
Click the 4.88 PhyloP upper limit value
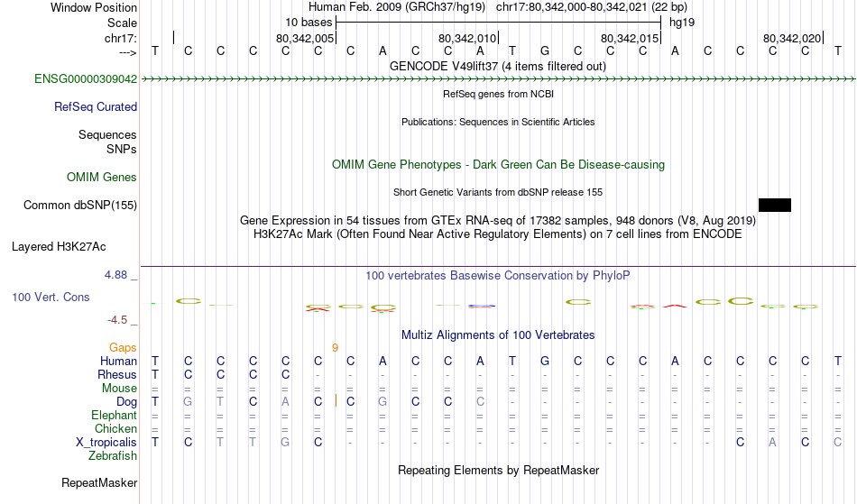115,275
